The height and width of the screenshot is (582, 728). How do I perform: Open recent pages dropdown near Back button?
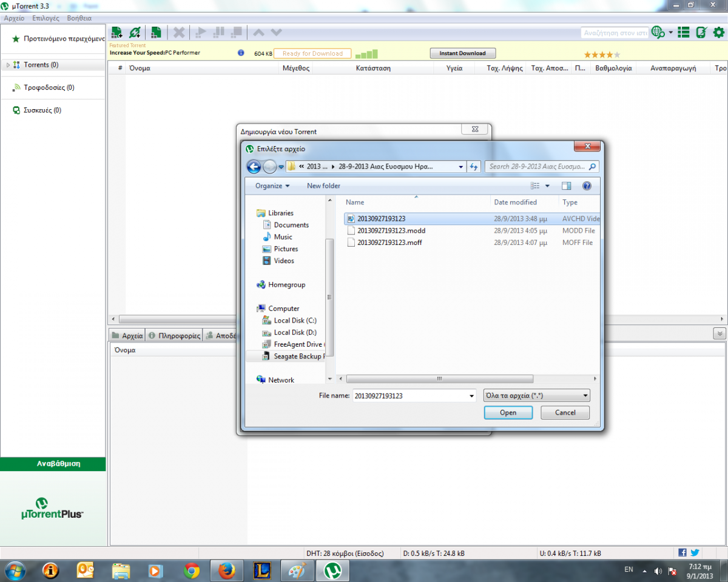281,167
